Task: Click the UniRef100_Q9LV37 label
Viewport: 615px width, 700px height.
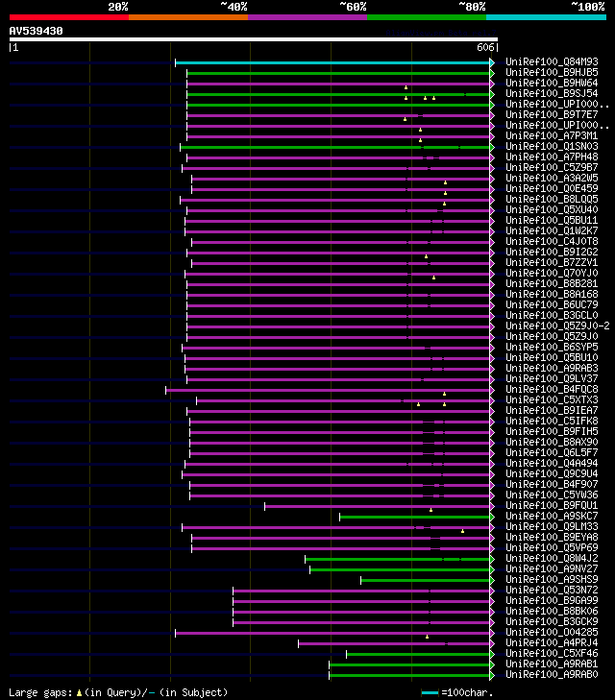Action: point(552,378)
